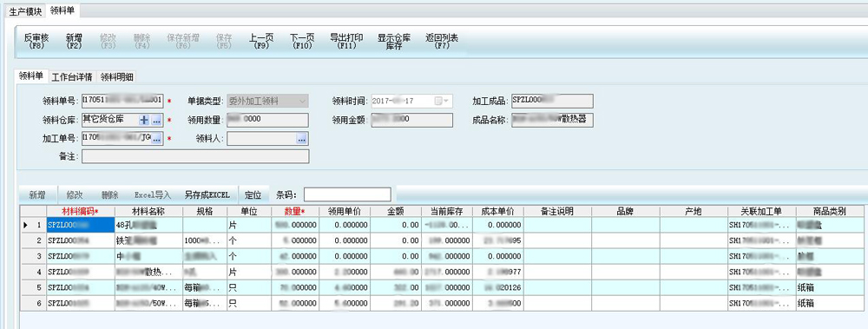Click the 当前库存 column header

[x=446, y=212]
